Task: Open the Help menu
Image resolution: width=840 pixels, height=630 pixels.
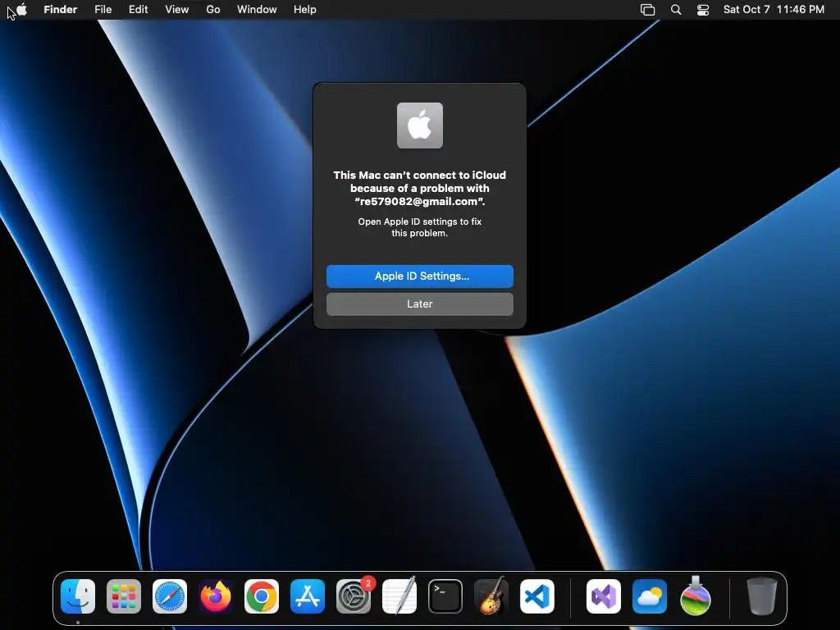Action: pyautogui.click(x=305, y=10)
